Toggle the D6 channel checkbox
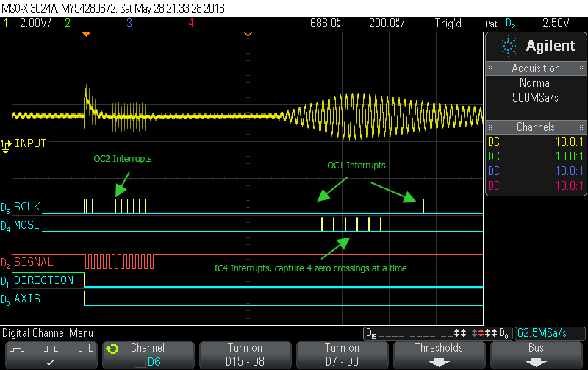The height and width of the screenshot is (370, 588). 140,361
